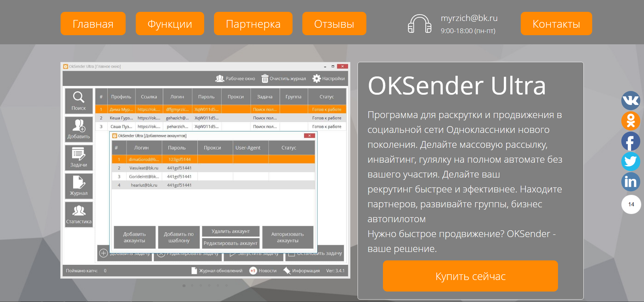The image size is (644, 302).
Task: Click the headphones support icon
Action: point(420,24)
